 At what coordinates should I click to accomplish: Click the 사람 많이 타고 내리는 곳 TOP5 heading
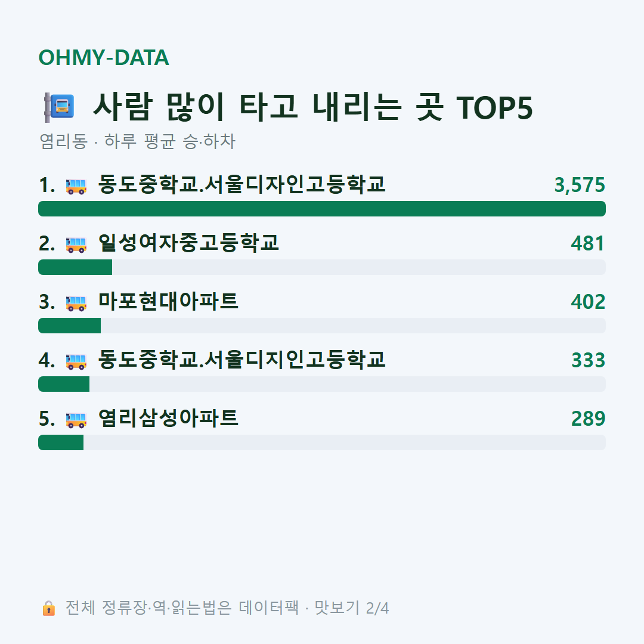[313, 107]
